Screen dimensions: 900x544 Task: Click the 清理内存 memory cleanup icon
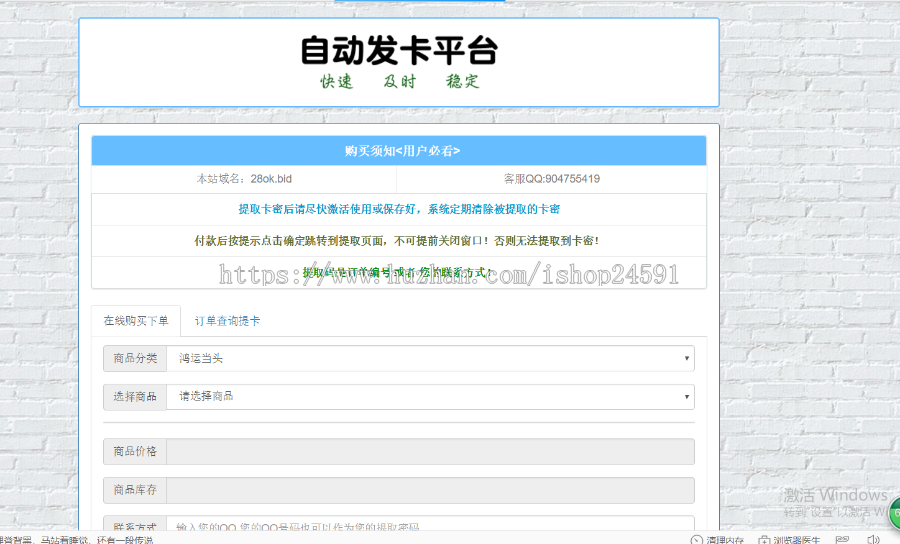[696, 539]
